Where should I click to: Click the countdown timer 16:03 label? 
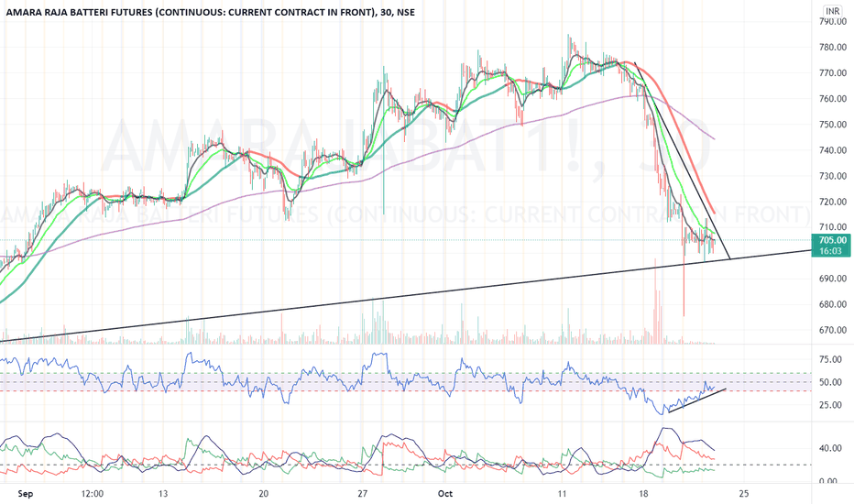click(x=832, y=251)
